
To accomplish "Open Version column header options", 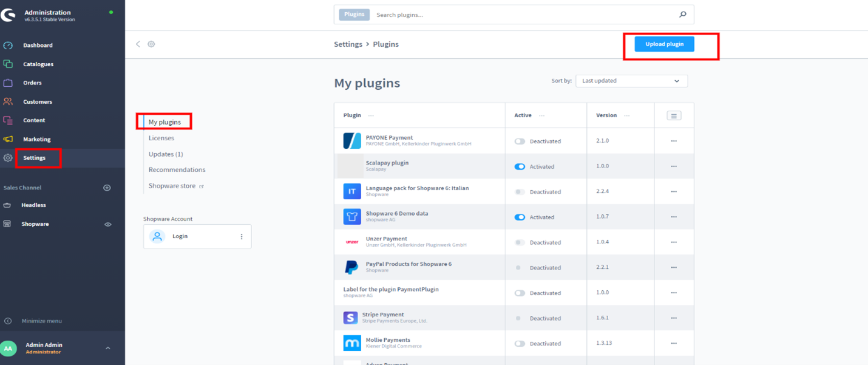I will [626, 115].
